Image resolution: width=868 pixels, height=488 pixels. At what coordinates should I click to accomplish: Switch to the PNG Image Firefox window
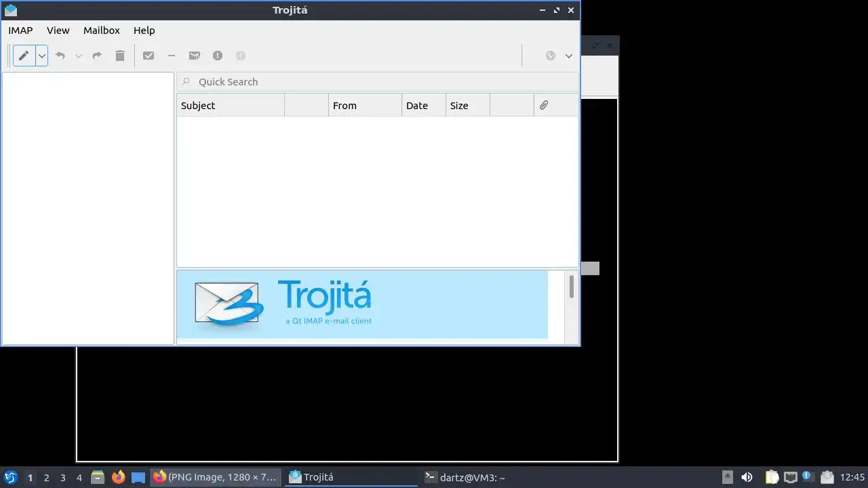coord(214,477)
